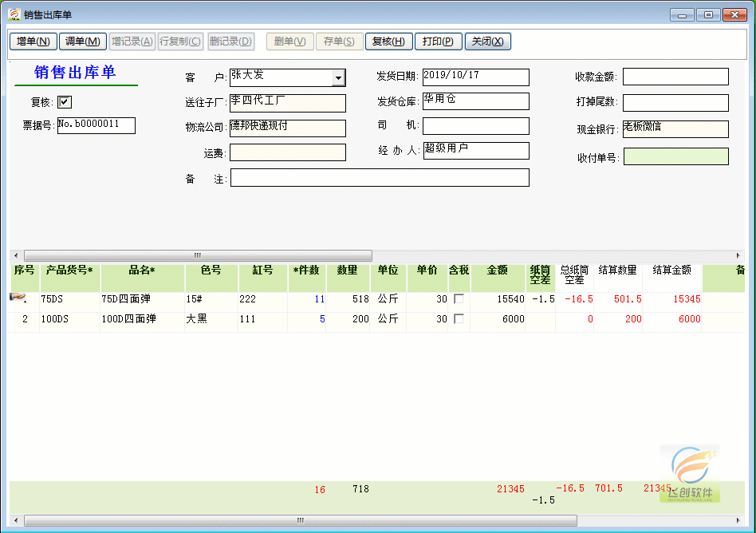Image resolution: width=756 pixels, height=533 pixels.
Task: Toggle 含税 checkbox in row 75DS
Action: [459, 299]
